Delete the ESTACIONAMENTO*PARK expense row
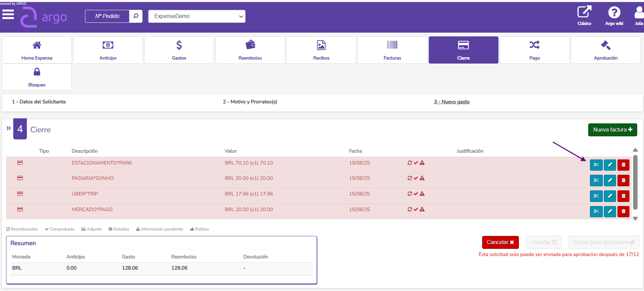This screenshot has width=644, height=291. click(623, 165)
